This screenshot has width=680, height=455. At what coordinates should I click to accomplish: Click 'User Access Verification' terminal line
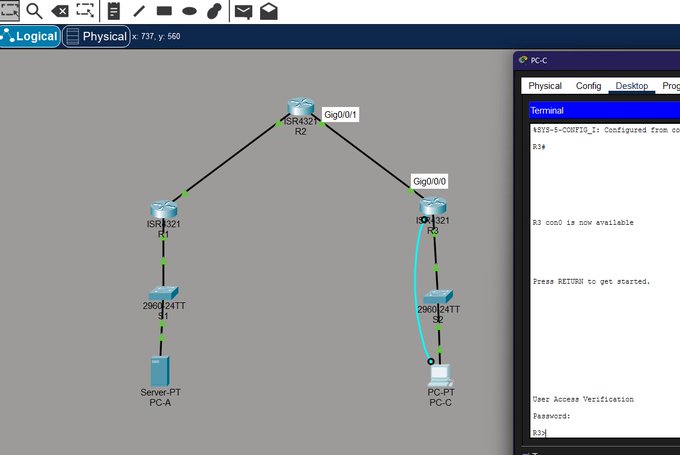pyautogui.click(x=583, y=399)
